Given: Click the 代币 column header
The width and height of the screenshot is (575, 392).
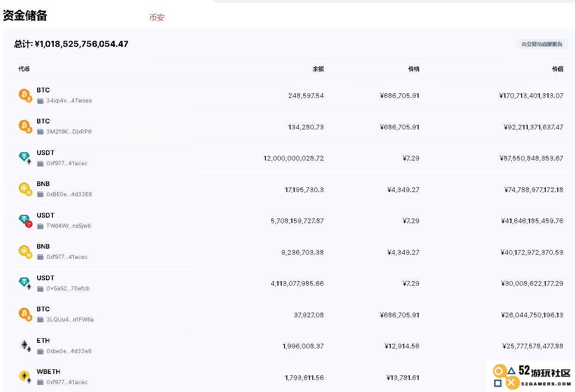Looking at the screenshot, I should click(24, 69).
